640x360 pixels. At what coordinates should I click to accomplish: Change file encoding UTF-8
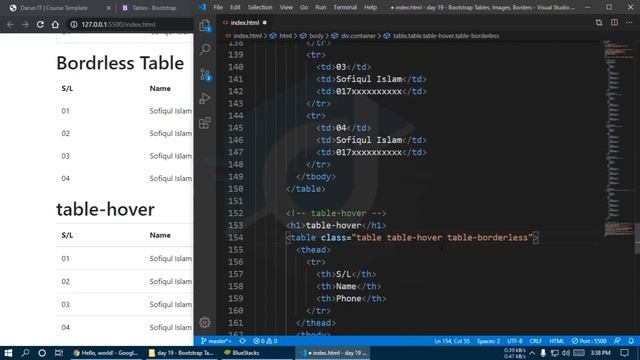click(x=515, y=341)
